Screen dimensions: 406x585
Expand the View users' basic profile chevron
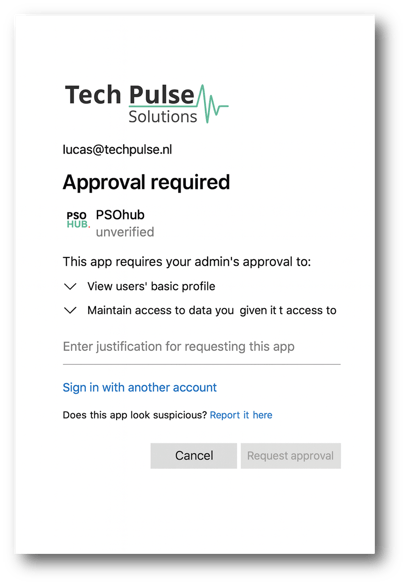click(70, 286)
